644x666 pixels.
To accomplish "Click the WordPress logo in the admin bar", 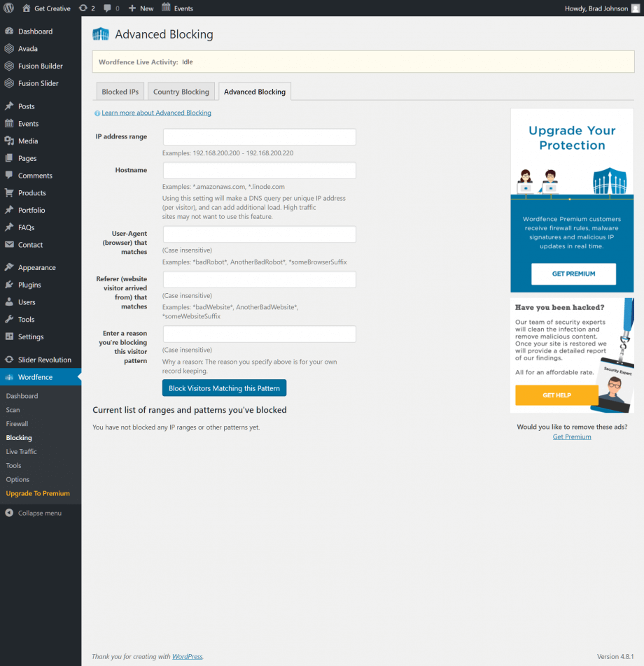I will click(x=8, y=8).
